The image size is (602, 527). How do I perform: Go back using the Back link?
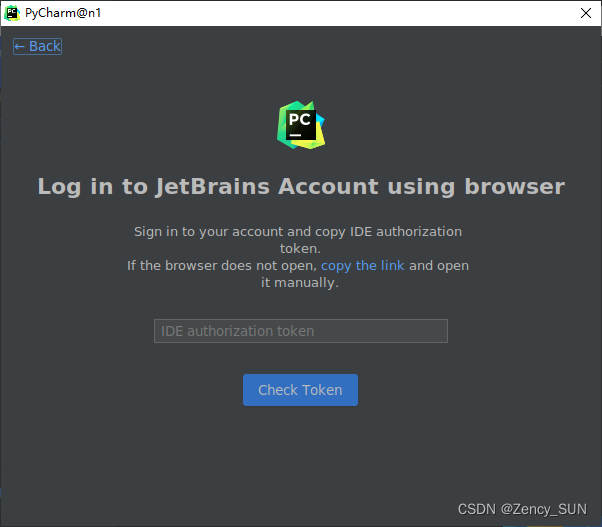point(37,46)
